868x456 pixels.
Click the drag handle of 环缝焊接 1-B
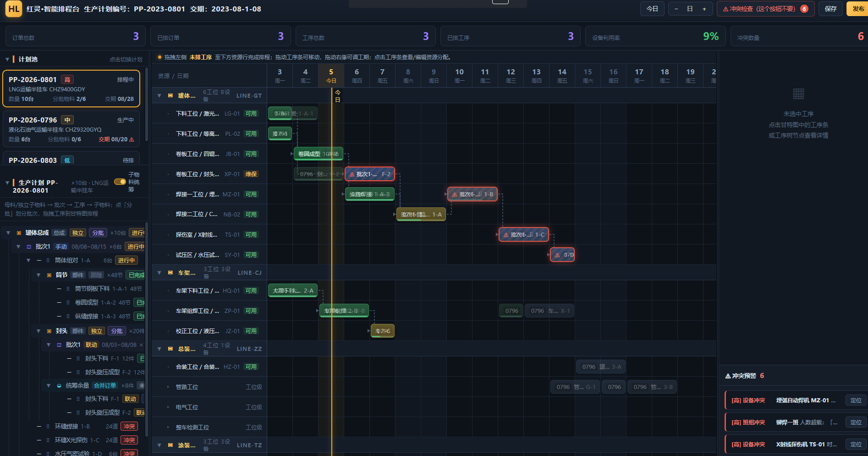48,427
